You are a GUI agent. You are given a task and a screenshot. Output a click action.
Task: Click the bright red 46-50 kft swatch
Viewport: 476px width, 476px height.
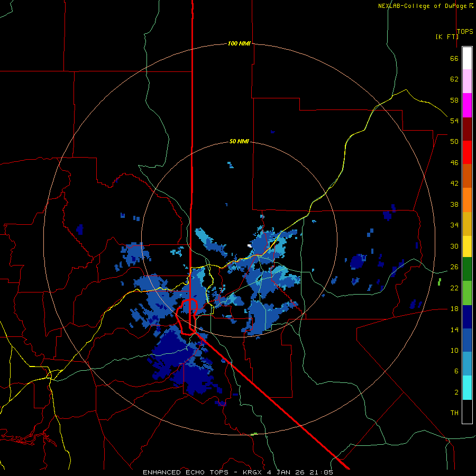click(467, 152)
